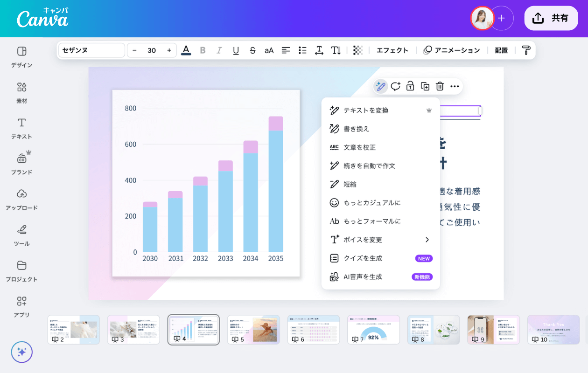Open the デザイン panel in sidebar
The height and width of the screenshot is (373, 588).
tap(21, 57)
